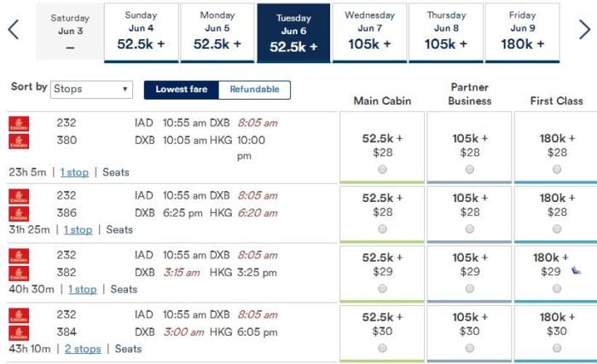Click the seat icon next to 180k + $29

(576, 271)
